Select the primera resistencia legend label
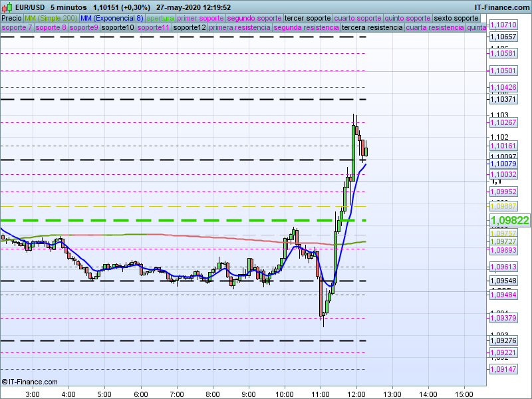This screenshot has height=399, width=532. [239, 28]
